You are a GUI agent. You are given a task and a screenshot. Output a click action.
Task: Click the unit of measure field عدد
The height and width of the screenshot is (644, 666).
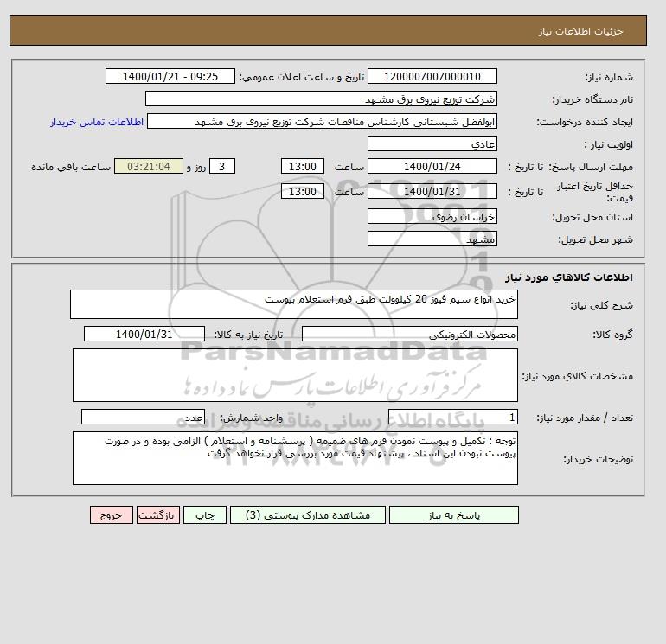(143, 417)
